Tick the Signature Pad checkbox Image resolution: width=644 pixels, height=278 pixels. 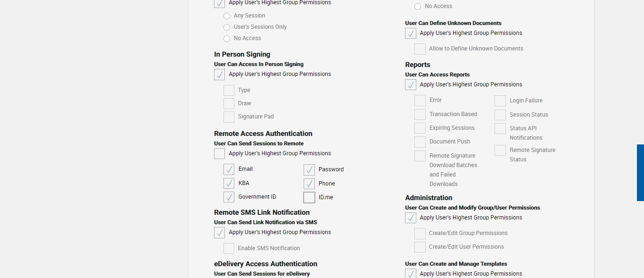coord(229,117)
